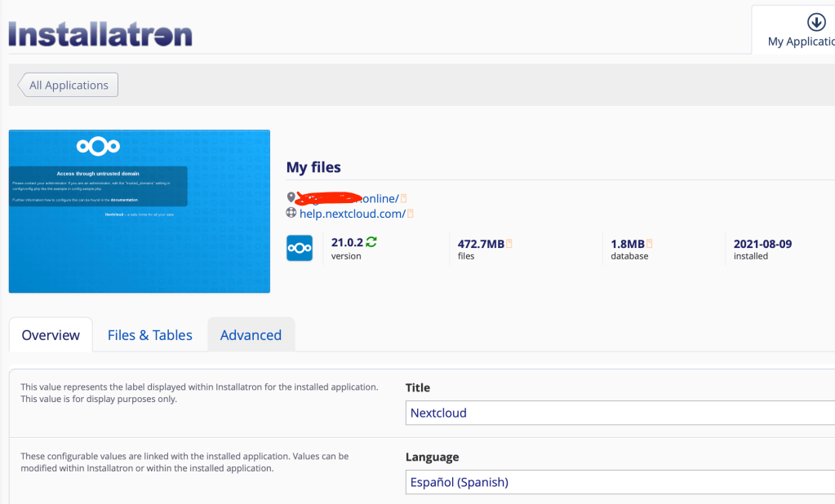Click the Installatron logo
835x504 pixels.
[100, 35]
